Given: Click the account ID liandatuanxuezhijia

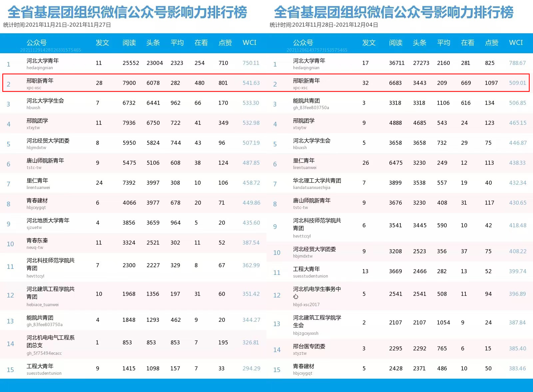Looking at the screenshot, I should [311, 187].
